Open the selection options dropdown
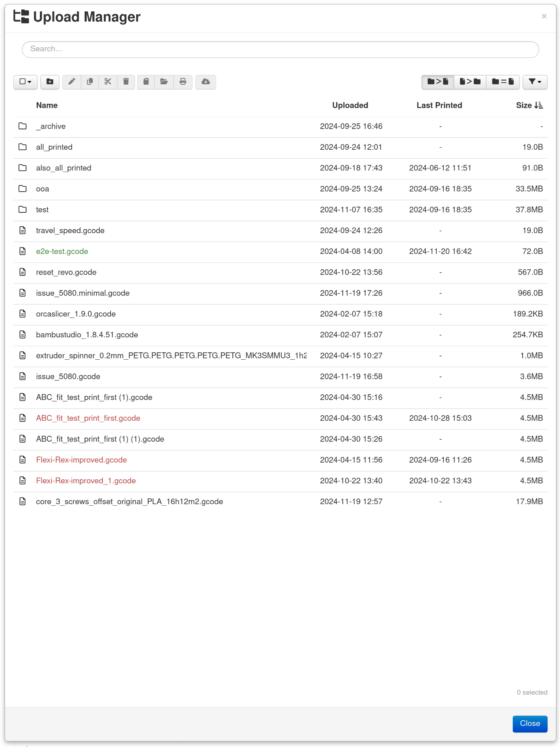Image resolution: width=560 pixels, height=747 pixels. click(25, 82)
